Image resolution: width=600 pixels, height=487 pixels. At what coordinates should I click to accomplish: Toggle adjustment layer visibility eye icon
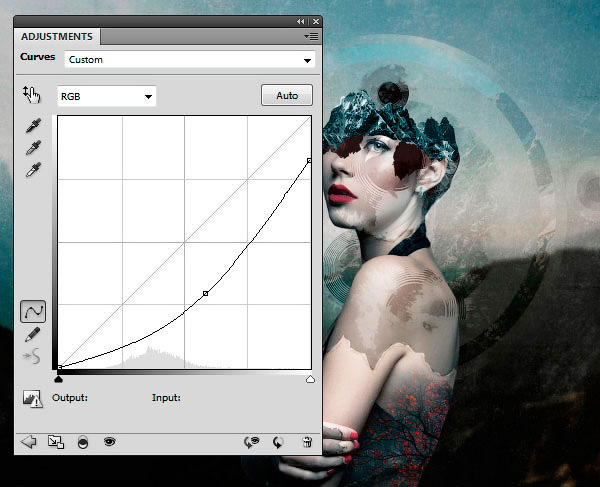(109, 442)
